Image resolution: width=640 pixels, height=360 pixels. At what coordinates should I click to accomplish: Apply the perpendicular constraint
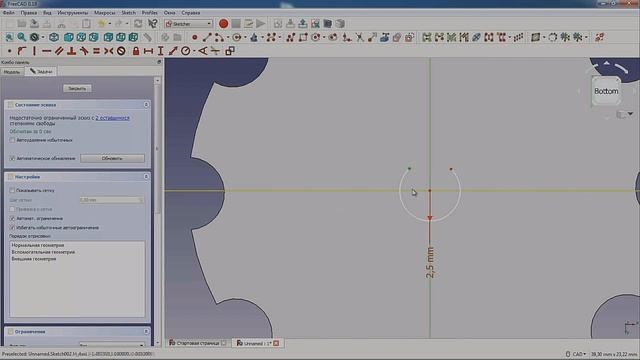point(71,51)
